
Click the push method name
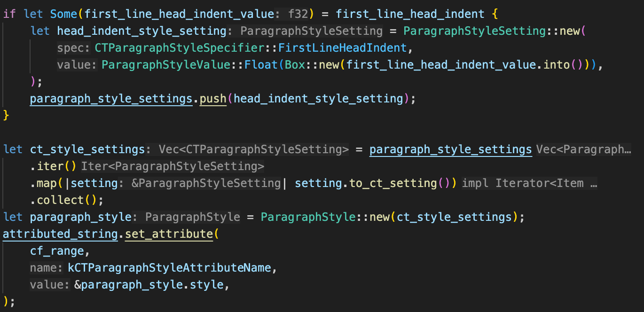pyautogui.click(x=213, y=98)
